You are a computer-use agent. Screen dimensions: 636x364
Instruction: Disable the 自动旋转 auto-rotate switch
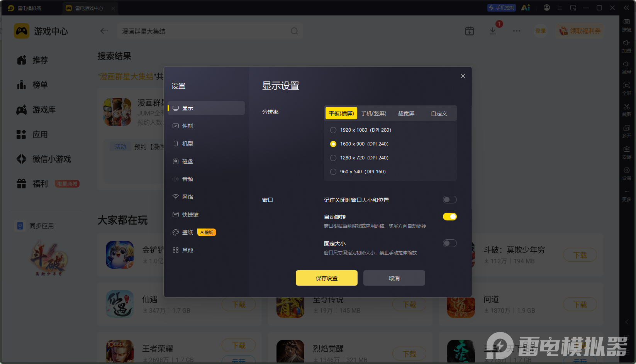(450, 217)
